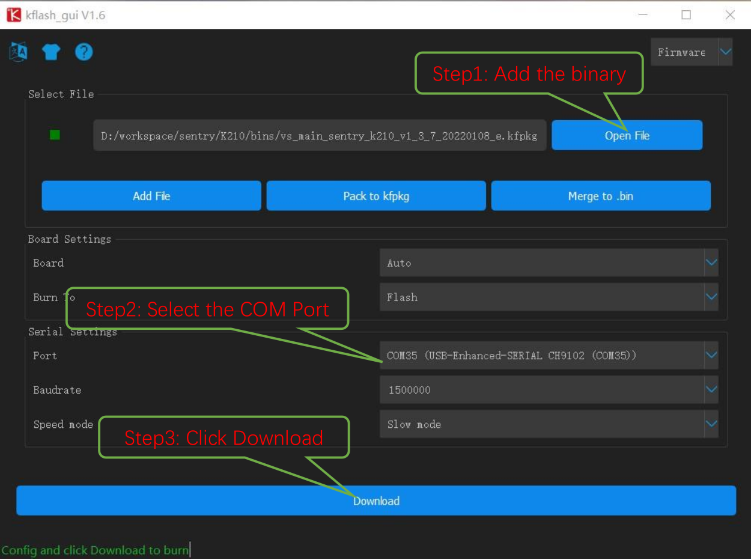Click the Pack to kfpkg button
The width and height of the screenshot is (751, 560).
pos(376,196)
